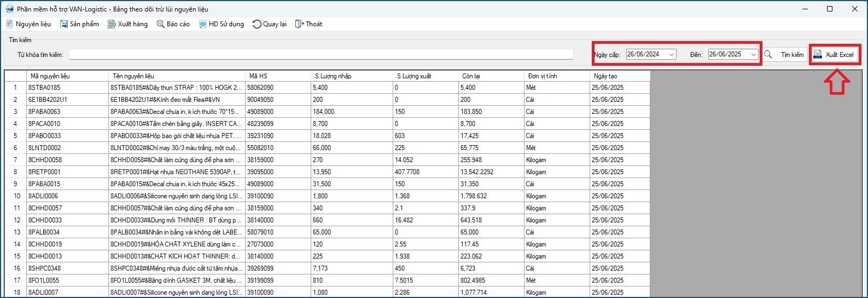The image size is (868, 298).
Task: Sort by the Tên nguyên liệu column header
Action: 177,76
